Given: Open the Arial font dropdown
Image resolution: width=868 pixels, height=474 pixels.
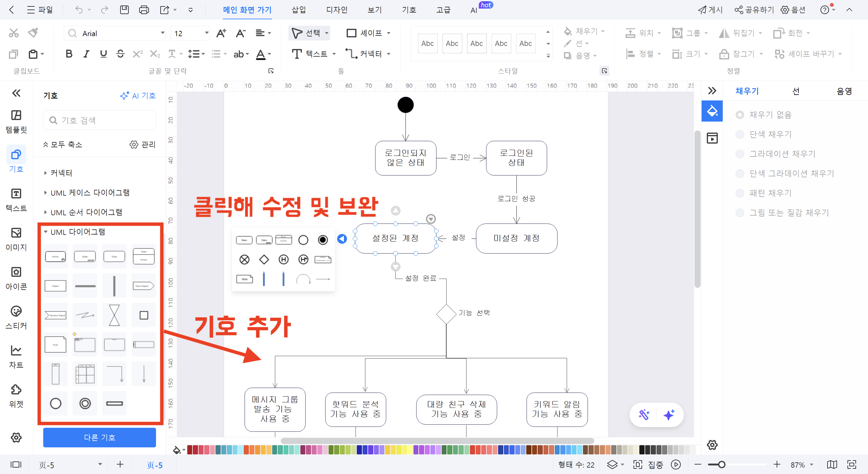Looking at the screenshot, I should pyautogui.click(x=162, y=33).
